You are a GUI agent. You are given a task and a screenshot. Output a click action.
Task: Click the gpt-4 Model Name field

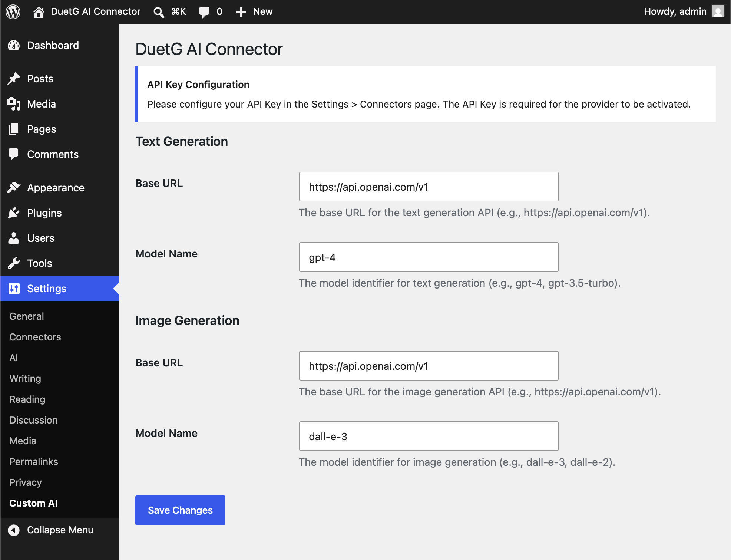pos(429,257)
